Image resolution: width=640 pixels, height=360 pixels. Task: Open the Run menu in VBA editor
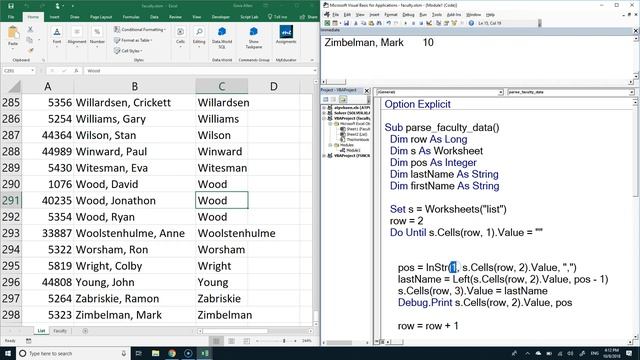[423, 15]
